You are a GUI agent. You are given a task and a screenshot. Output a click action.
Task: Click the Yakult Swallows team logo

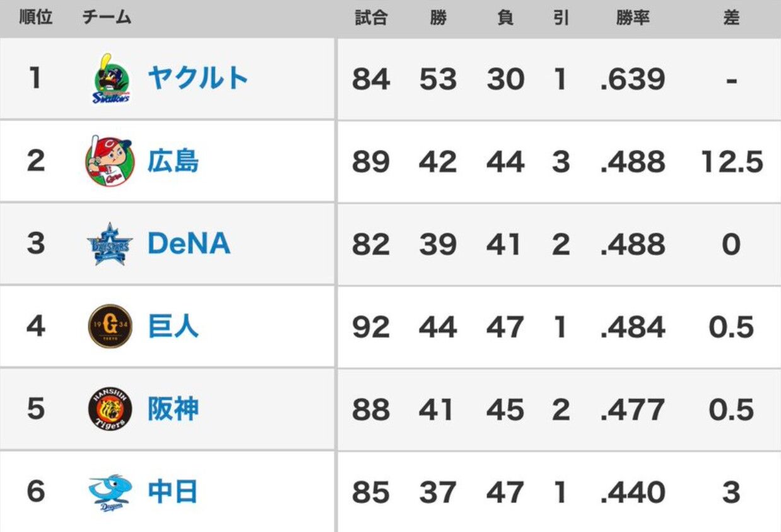click(x=112, y=79)
